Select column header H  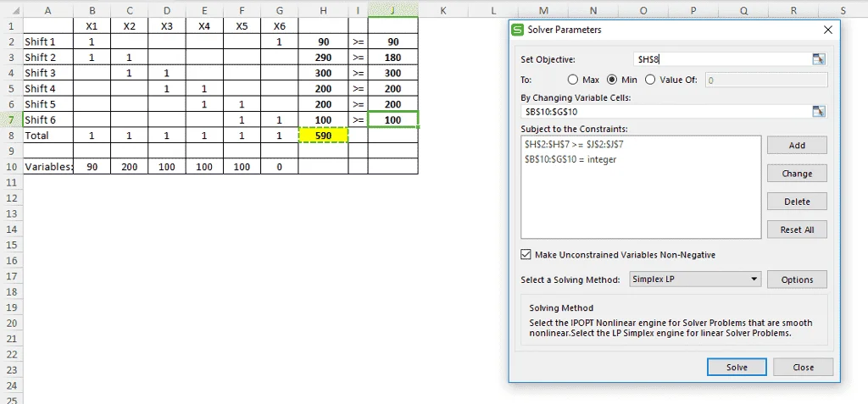point(323,10)
